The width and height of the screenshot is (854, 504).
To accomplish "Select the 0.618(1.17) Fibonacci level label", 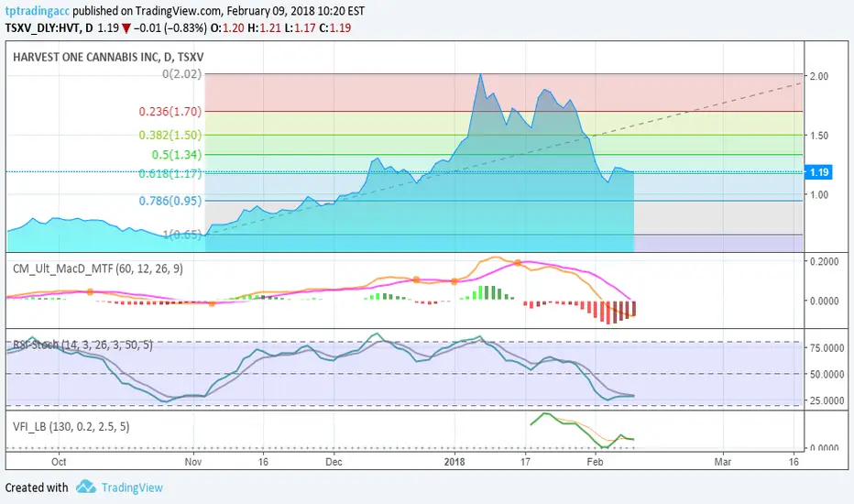I will 170,174.
